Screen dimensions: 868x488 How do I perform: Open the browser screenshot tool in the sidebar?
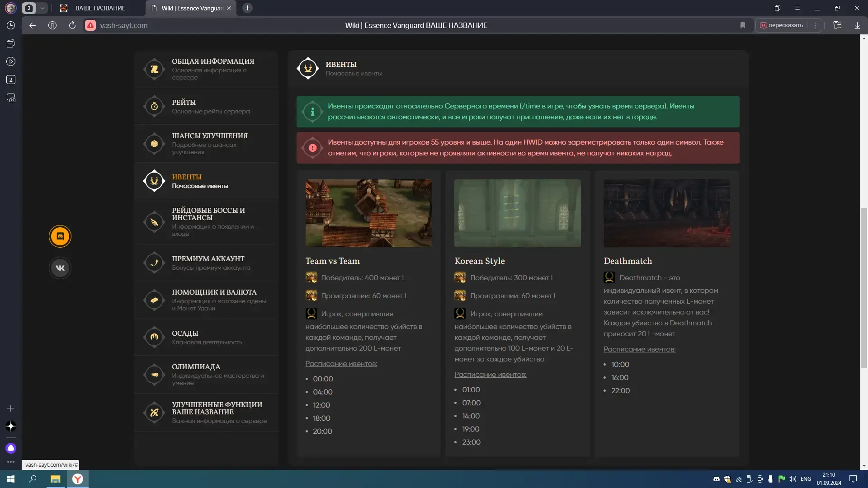[x=11, y=98]
